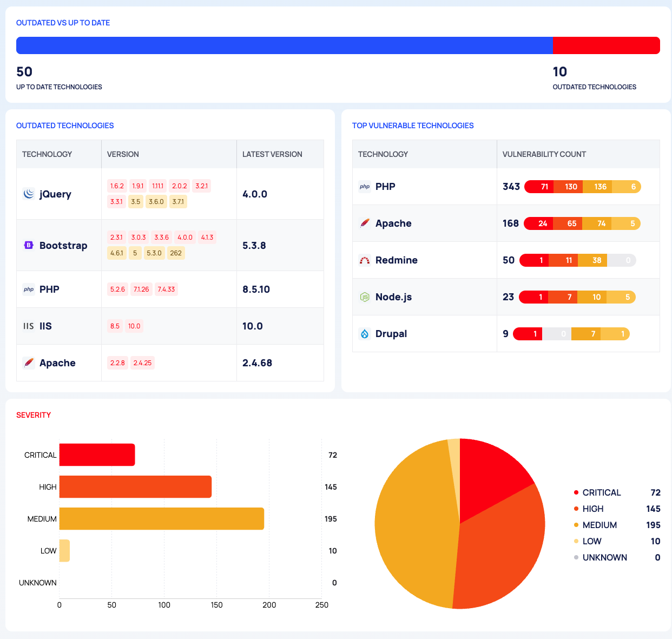Click the SEVERITY section heading
The height and width of the screenshot is (639, 672).
pyautogui.click(x=34, y=415)
